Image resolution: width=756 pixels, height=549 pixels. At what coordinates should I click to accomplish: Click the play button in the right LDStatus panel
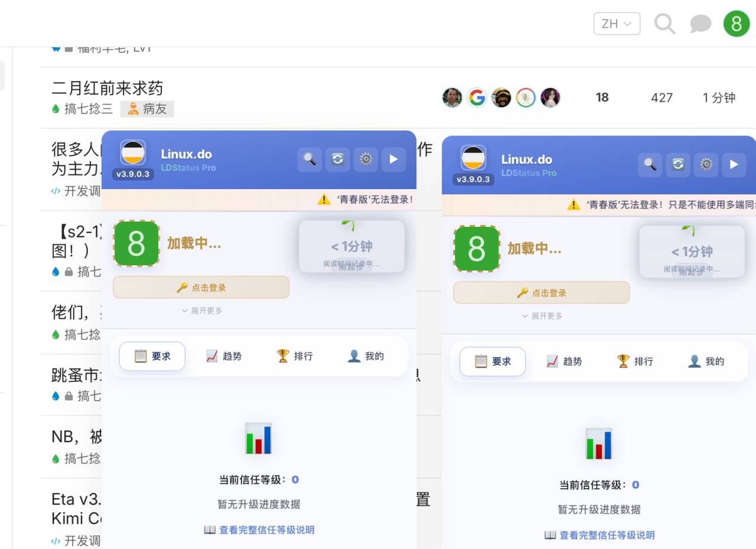734,164
